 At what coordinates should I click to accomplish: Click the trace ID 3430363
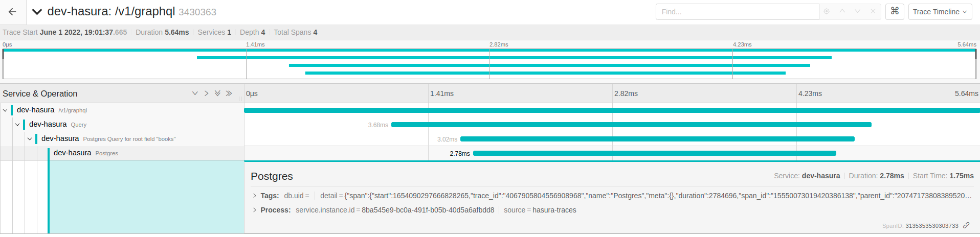[x=197, y=12]
